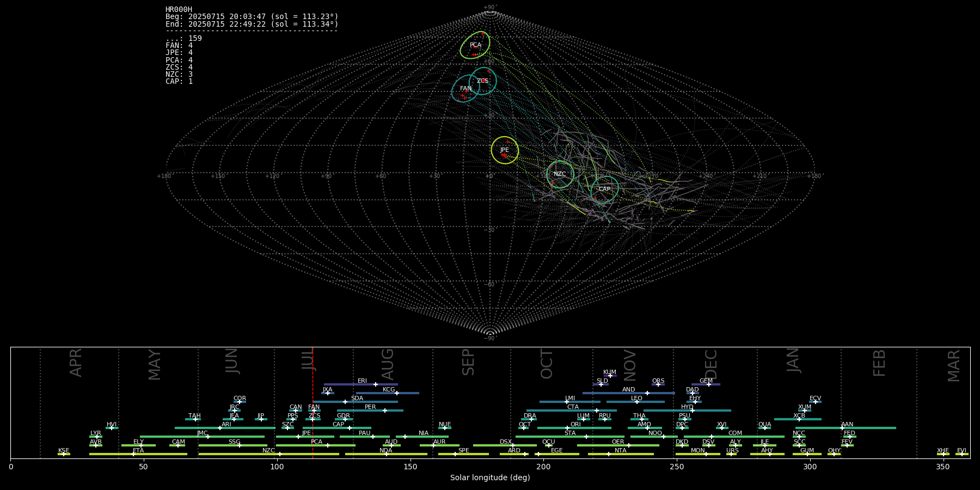980x490 pixels.
Task: Click the NTA shower label in timeline
Action: click(x=621, y=451)
